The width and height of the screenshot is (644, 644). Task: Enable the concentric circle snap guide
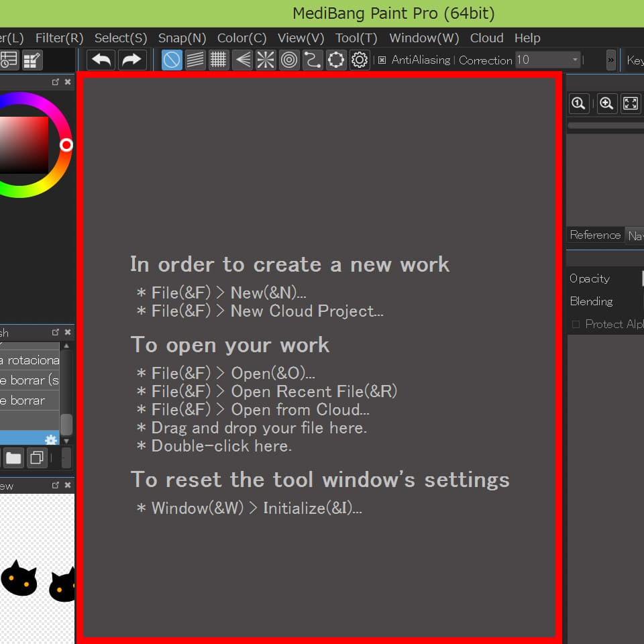click(289, 60)
